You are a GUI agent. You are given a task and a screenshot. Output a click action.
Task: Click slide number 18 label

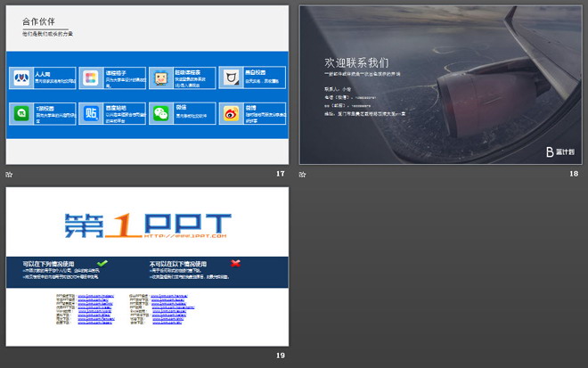[x=574, y=174]
